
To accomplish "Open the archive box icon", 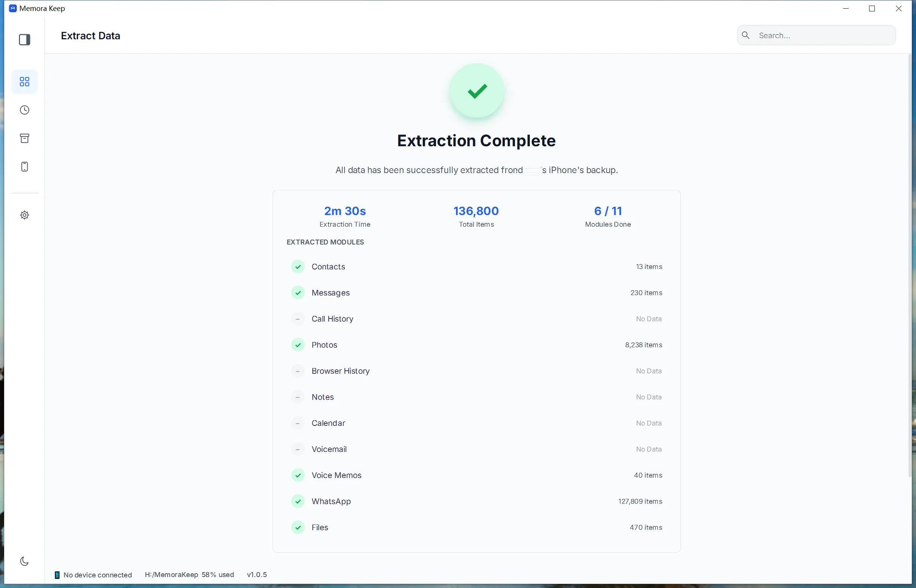I will tap(25, 138).
